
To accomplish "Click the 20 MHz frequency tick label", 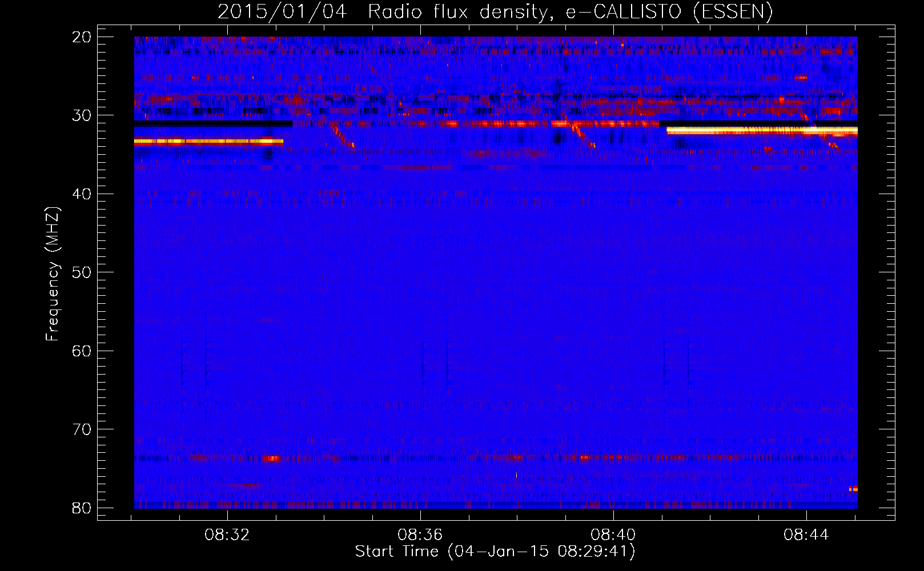I will pos(82,37).
